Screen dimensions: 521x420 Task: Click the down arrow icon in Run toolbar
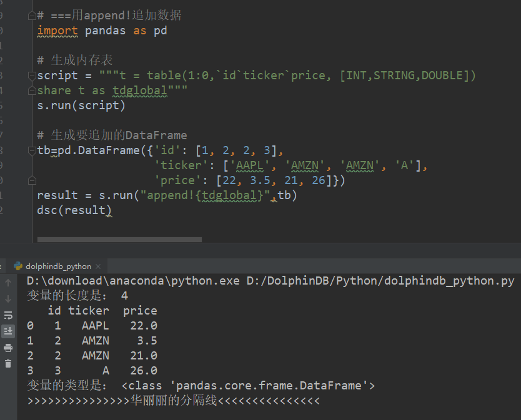(7, 298)
